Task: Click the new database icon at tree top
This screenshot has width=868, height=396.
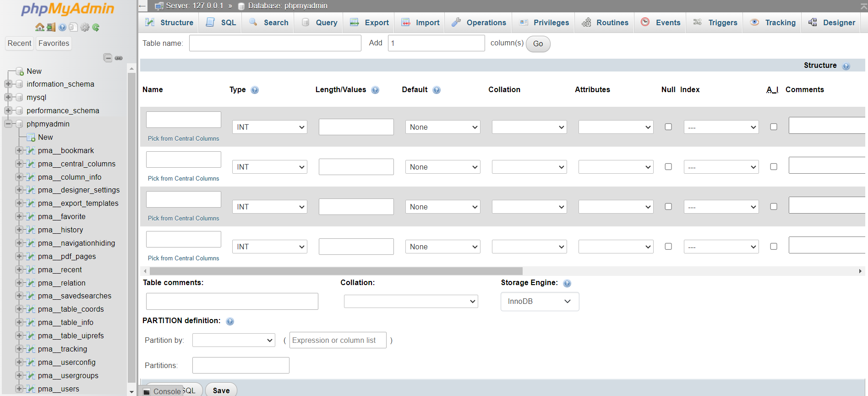Action: (x=20, y=71)
